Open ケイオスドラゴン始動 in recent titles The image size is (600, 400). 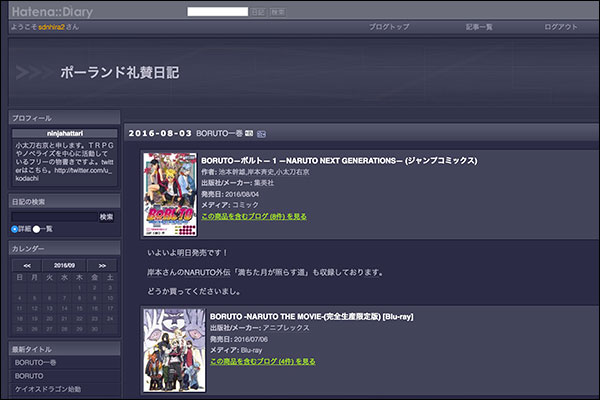coord(49,389)
